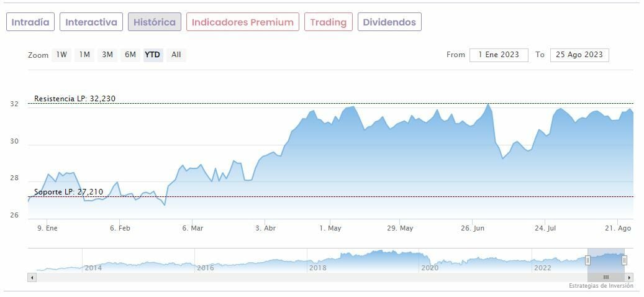
Task: Set zoom range to 1M
Action: click(x=84, y=55)
